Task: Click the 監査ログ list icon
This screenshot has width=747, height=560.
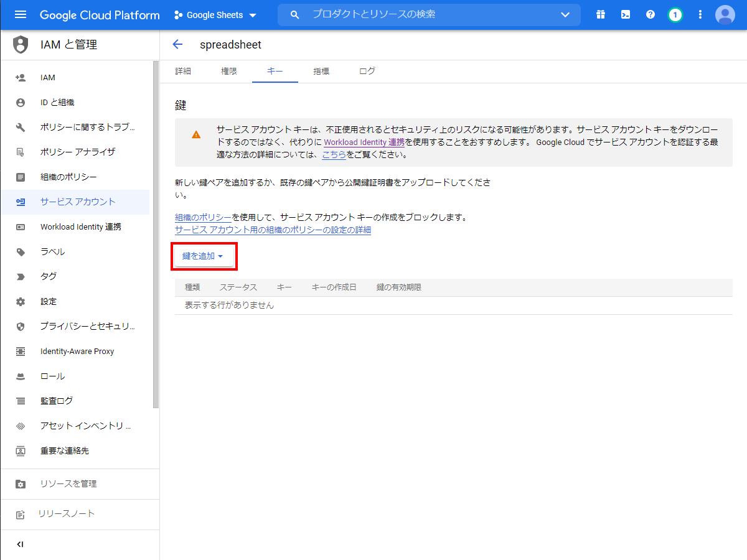Action: click(x=21, y=401)
